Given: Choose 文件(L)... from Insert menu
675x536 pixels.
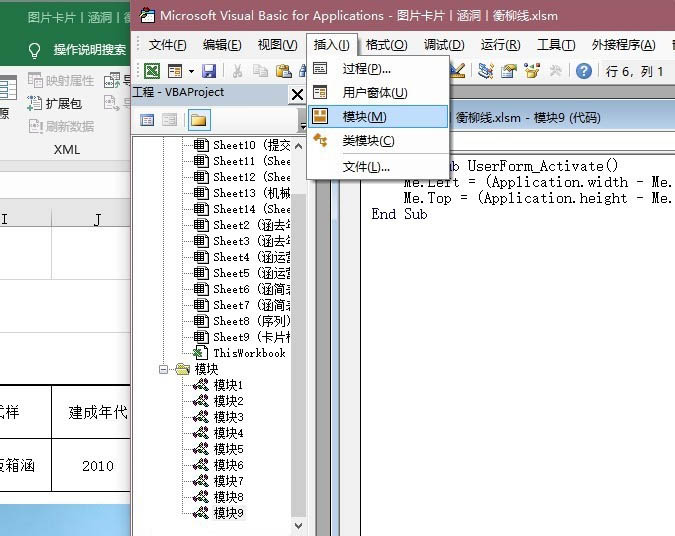Looking at the screenshot, I should 378,167.
